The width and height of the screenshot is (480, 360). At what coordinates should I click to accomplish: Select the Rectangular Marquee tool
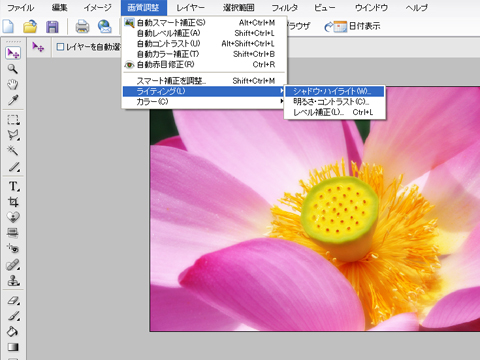click(x=13, y=120)
